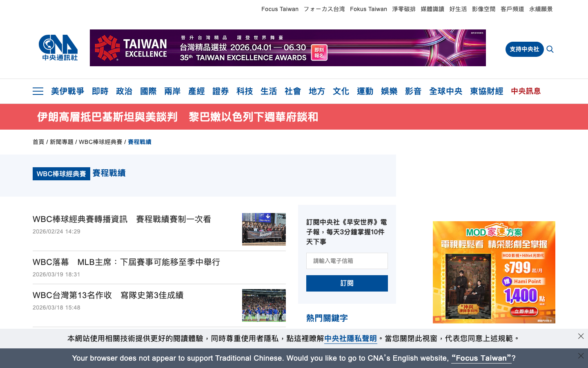Select 政治 in the navigation bar
The width and height of the screenshot is (588, 368).
(124, 91)
